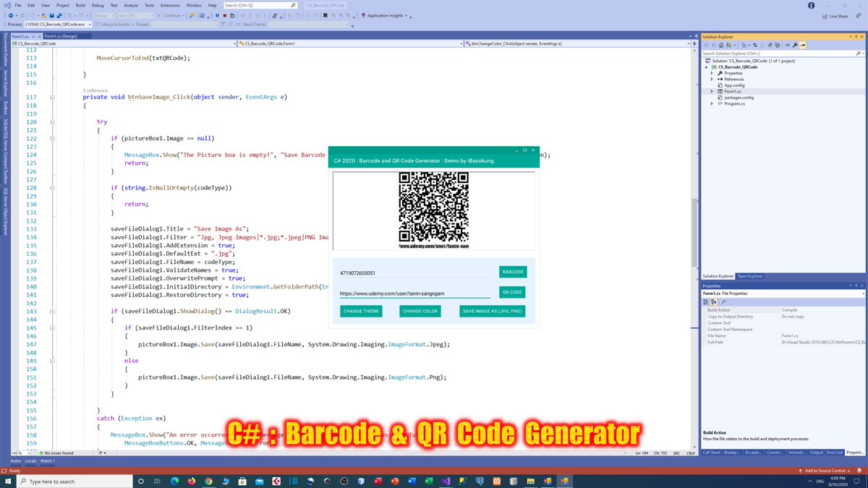Click the View Code icon in Solution Explorer toolbar

tap(788, 45)
